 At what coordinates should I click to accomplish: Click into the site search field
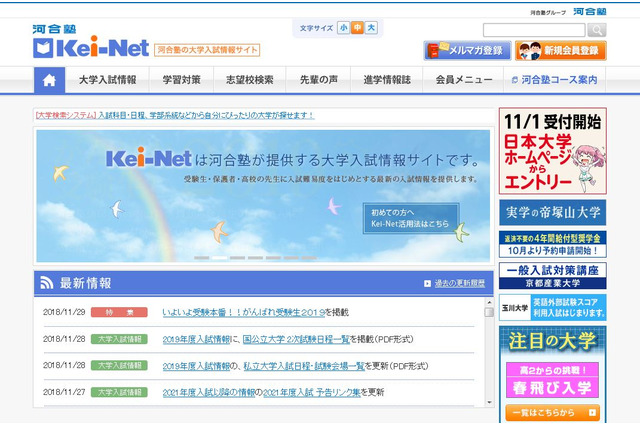tap(534, 30)
